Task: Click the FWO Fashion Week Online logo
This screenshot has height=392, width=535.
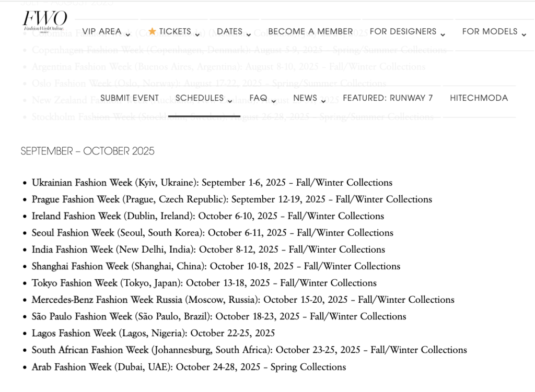Action: [x=44, y=21]
